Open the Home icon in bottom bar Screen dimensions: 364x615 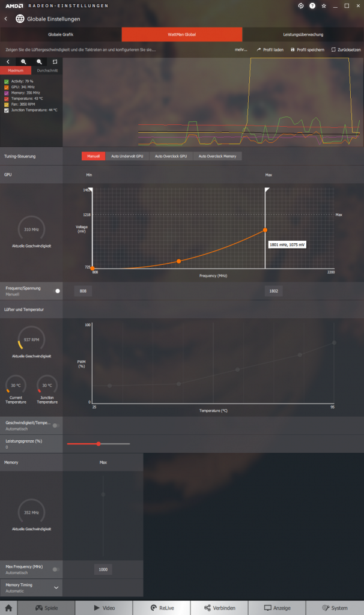[x=8, y=608]
